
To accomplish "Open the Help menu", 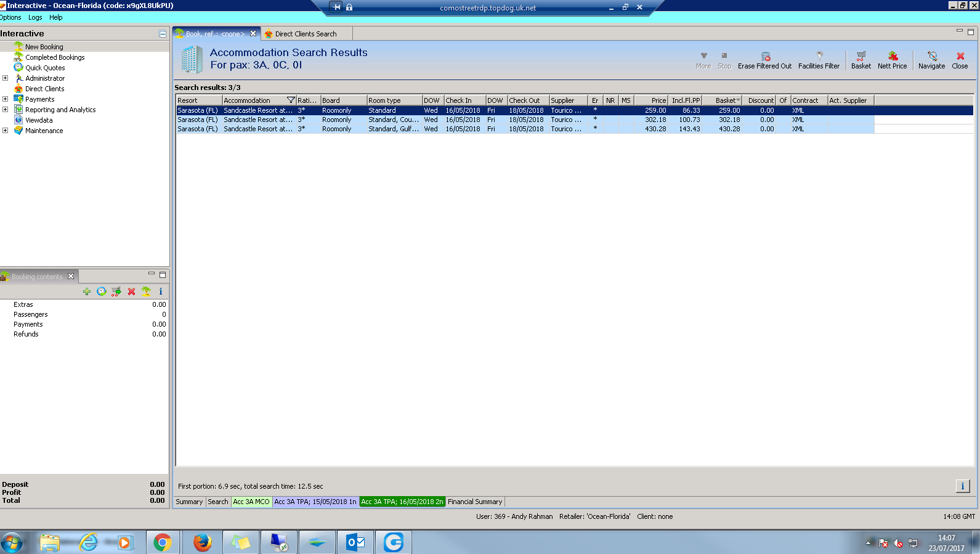I will pyautogui.click(x=56, y=17).
